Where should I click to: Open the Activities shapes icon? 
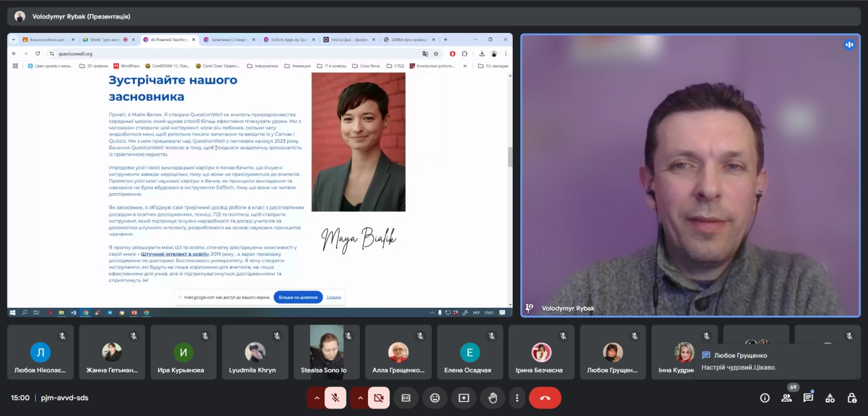[x=830, y=398]
